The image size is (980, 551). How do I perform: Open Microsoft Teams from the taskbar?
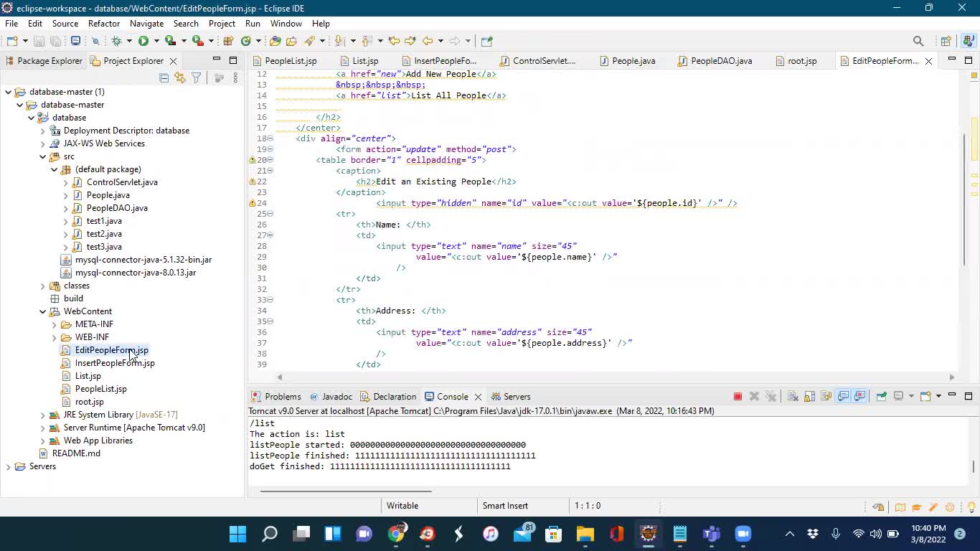pos(711,534)
